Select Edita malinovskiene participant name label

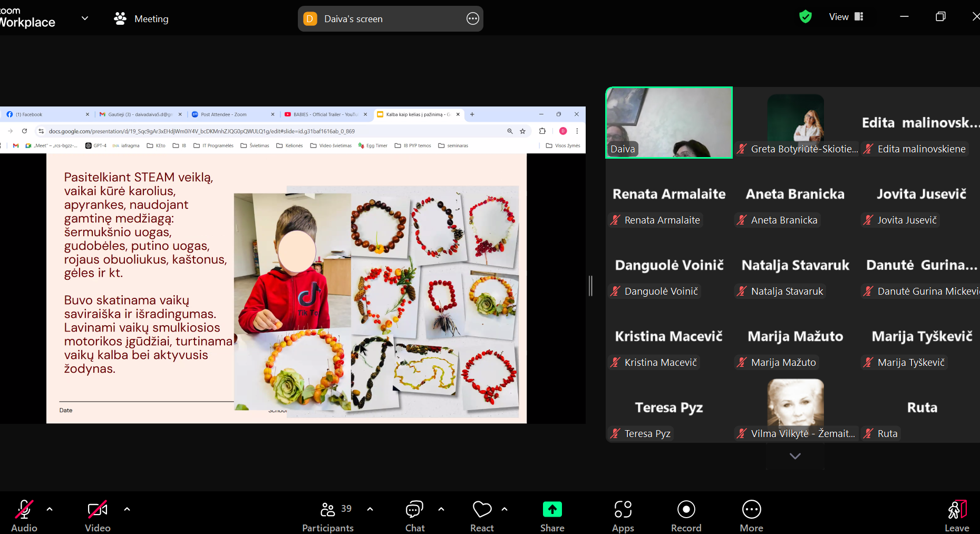click(x=921, y=149)
